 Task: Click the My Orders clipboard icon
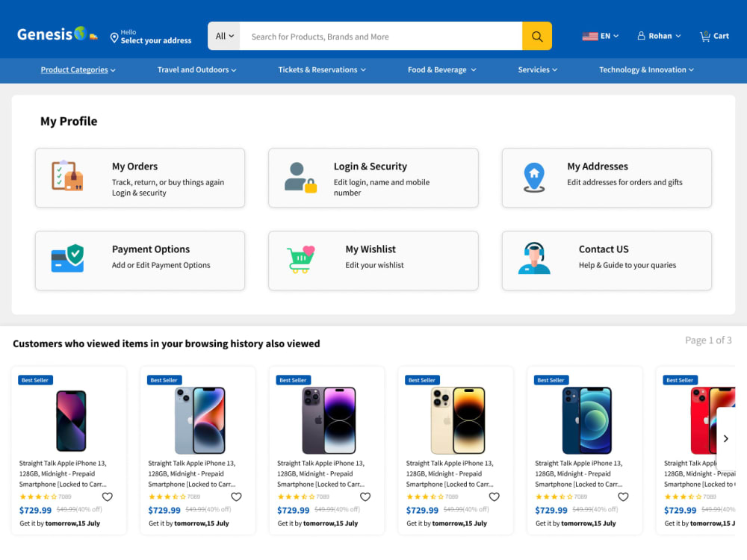67,175
